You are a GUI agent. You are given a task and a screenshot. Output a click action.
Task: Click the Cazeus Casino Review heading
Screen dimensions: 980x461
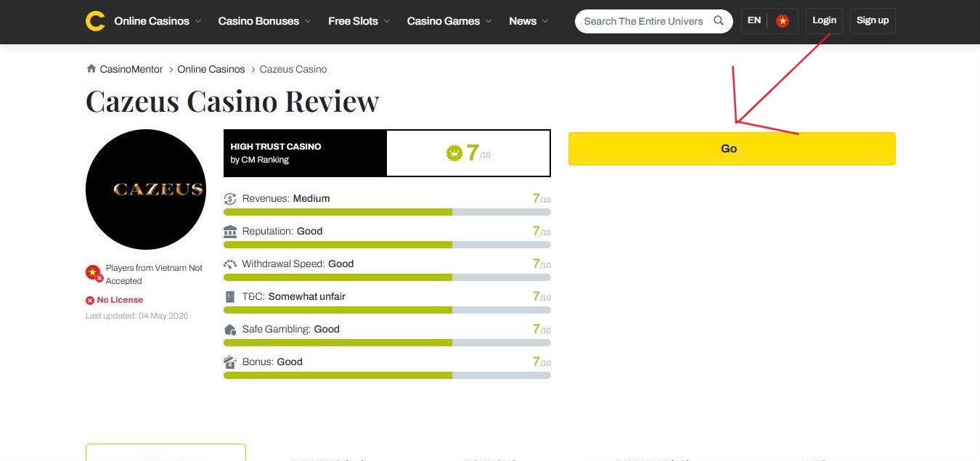[x=232, y=101]
